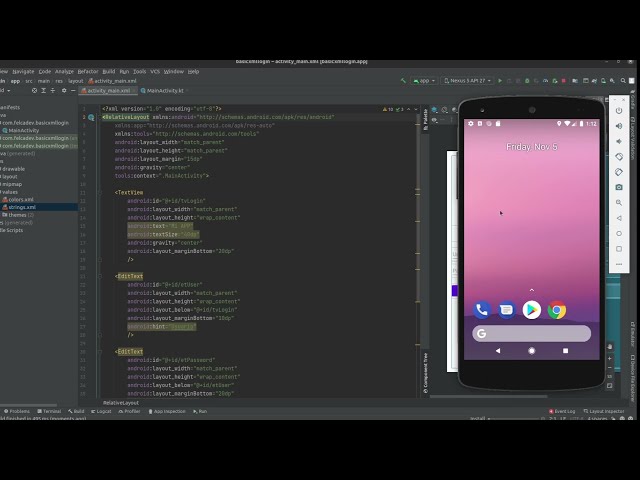The image size is (640, 480).
Task: Click the emulator zoom magnifier icon
Action: pos(619,202)
